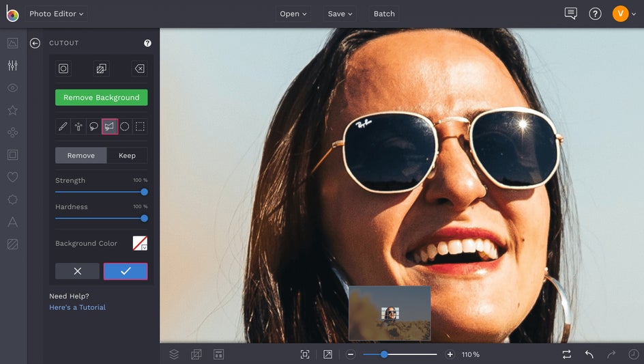
Task: Open the Edit sliders tab in sidebar
Action: (x=12, y=66)
